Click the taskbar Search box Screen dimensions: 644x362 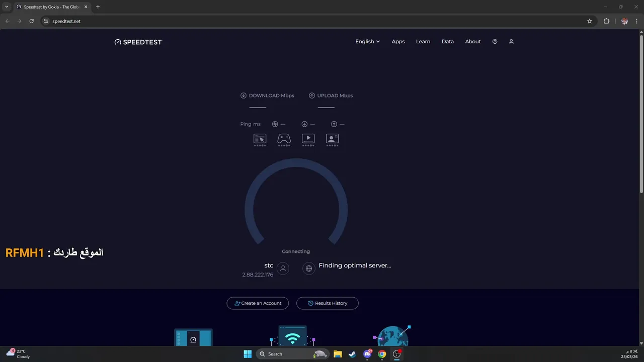click(293, 354)
